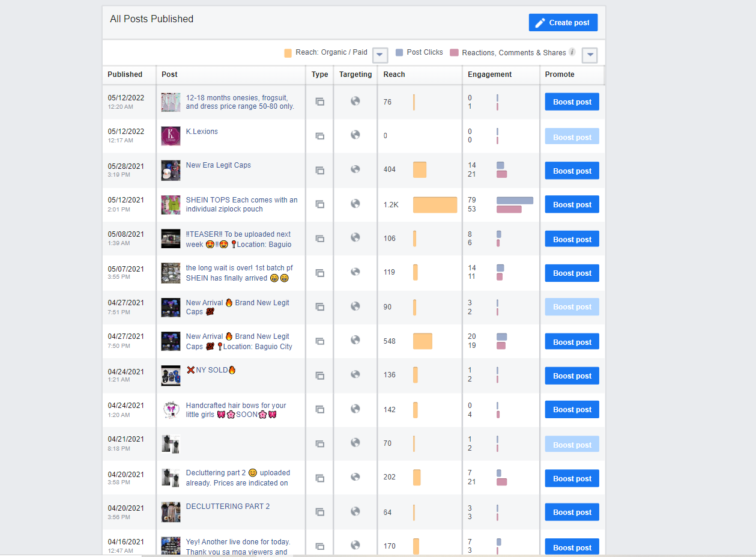Boost the SHEIN TOPS post
This screenshot has width=756, height=557.
coord(572,204)
